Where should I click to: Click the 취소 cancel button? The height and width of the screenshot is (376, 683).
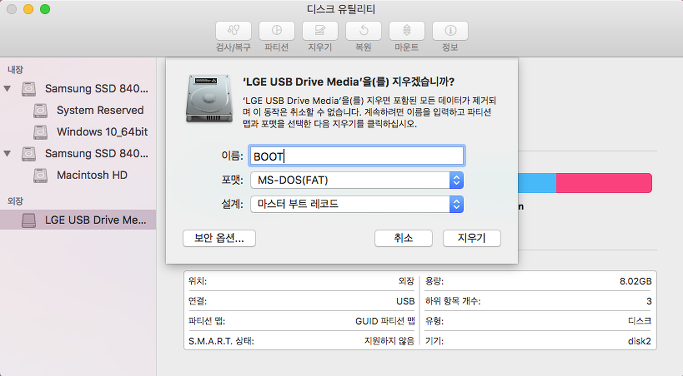coord(403,238)
